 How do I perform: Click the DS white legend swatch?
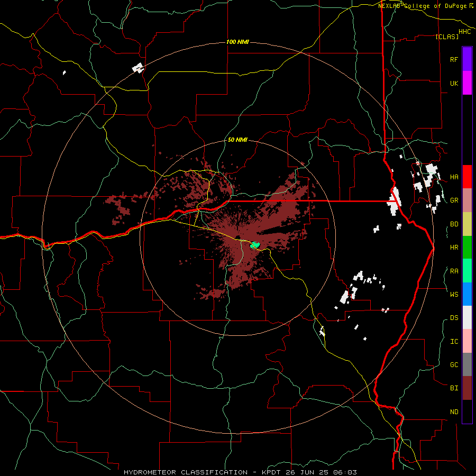tap(467, 317)
